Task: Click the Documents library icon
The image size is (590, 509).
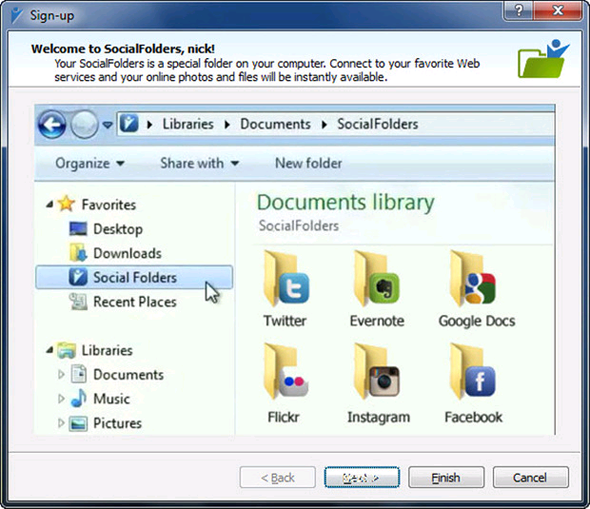Action: point(79,374)
